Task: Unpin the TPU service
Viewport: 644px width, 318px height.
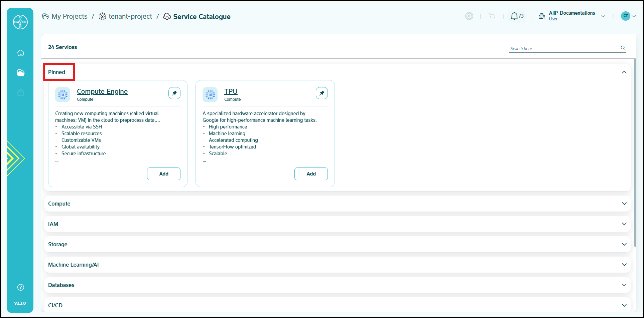Action: tap(321, 93)
